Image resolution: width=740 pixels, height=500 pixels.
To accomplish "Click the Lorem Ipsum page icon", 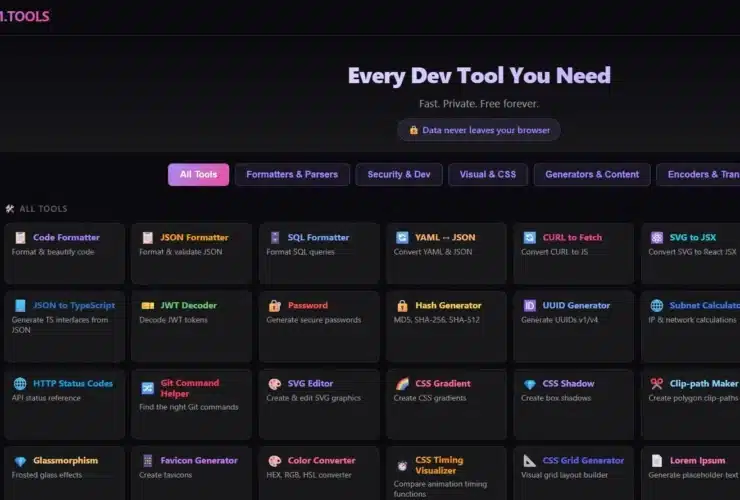I will click(x=657, y=460).
